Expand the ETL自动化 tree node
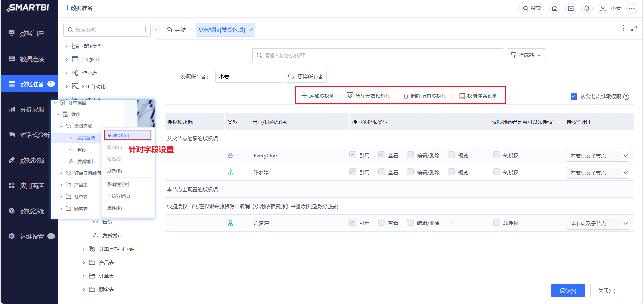This screenshot has height=304, width=644. pos(67,86)
